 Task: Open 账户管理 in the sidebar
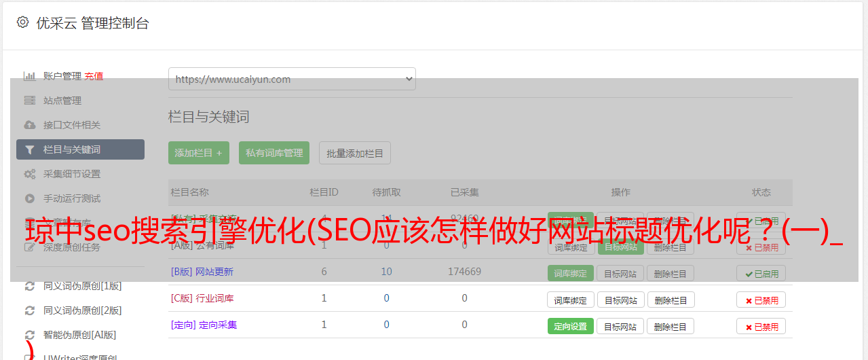click(x=62, y=76)
